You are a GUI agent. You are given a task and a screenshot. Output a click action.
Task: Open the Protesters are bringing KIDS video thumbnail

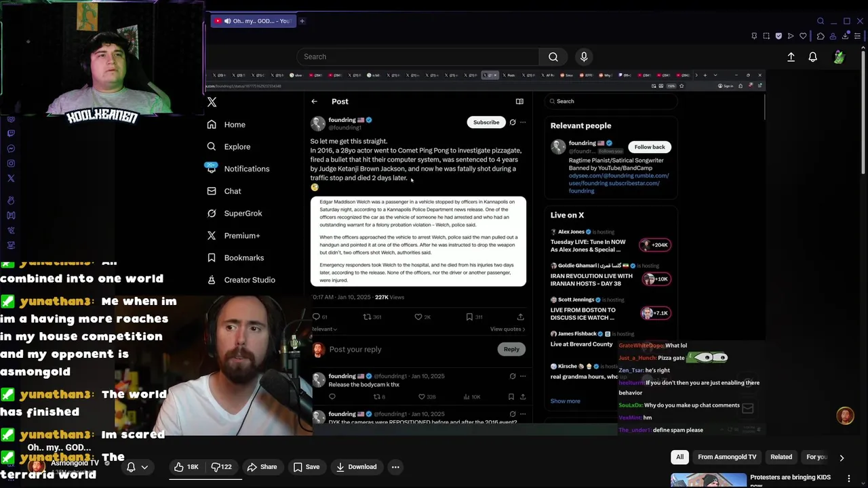(709, 480)
